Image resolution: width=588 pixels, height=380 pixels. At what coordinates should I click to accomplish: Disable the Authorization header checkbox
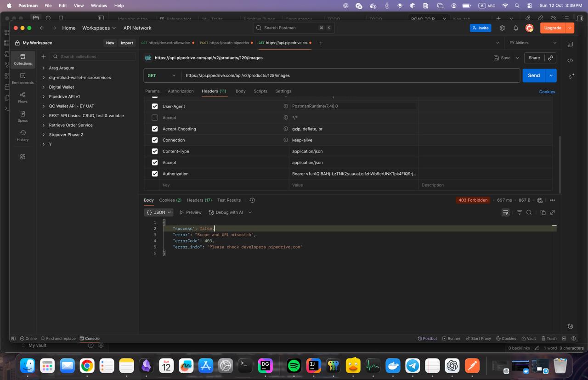(155, 174)
